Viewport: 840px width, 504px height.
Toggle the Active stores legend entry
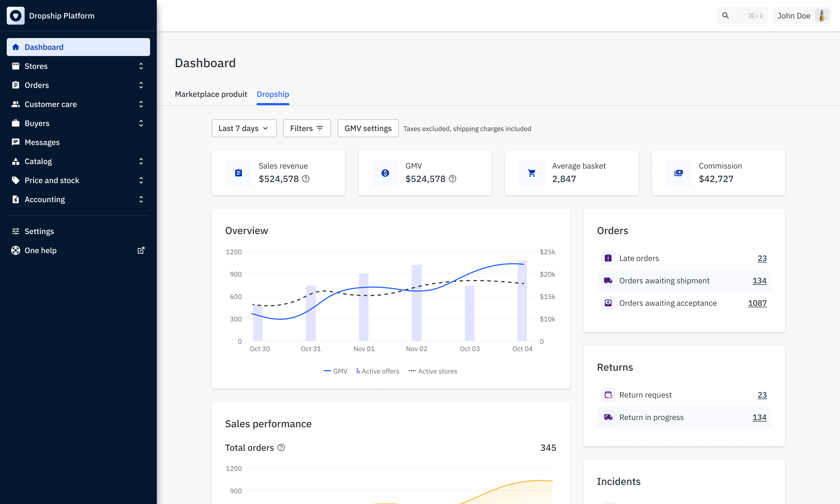pos(433,371)
